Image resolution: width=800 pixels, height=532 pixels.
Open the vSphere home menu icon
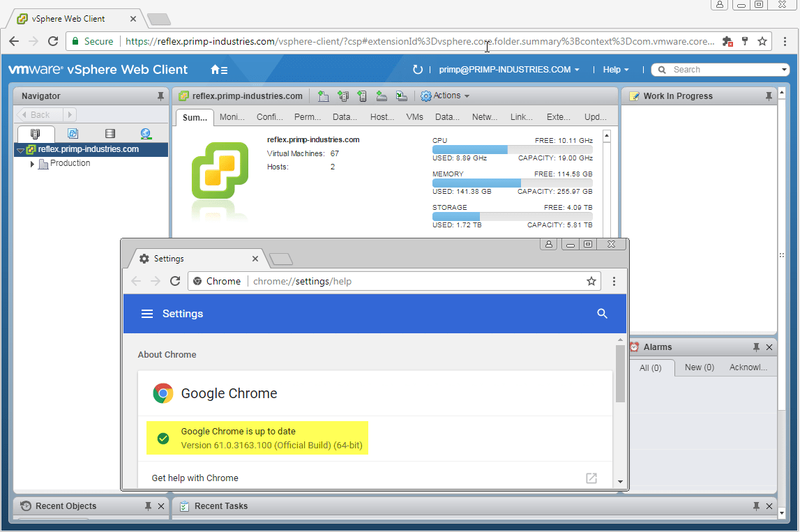(x=219, y=70)
